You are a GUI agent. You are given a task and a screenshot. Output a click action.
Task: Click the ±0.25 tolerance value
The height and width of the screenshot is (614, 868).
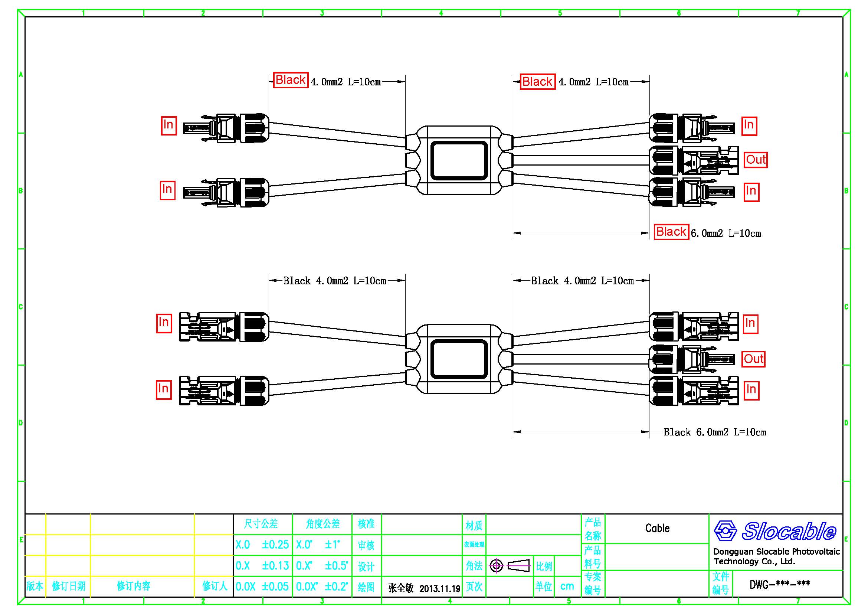(275, 545)
